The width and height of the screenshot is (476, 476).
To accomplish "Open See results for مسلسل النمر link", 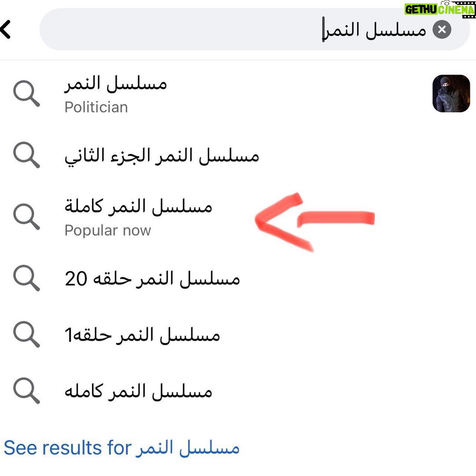I will click(122, 448).
